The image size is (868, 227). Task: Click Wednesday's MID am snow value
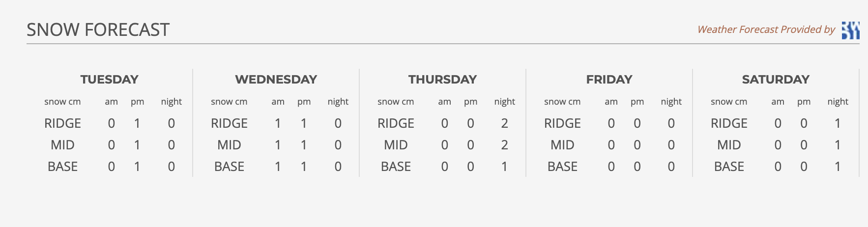[278, 145]
